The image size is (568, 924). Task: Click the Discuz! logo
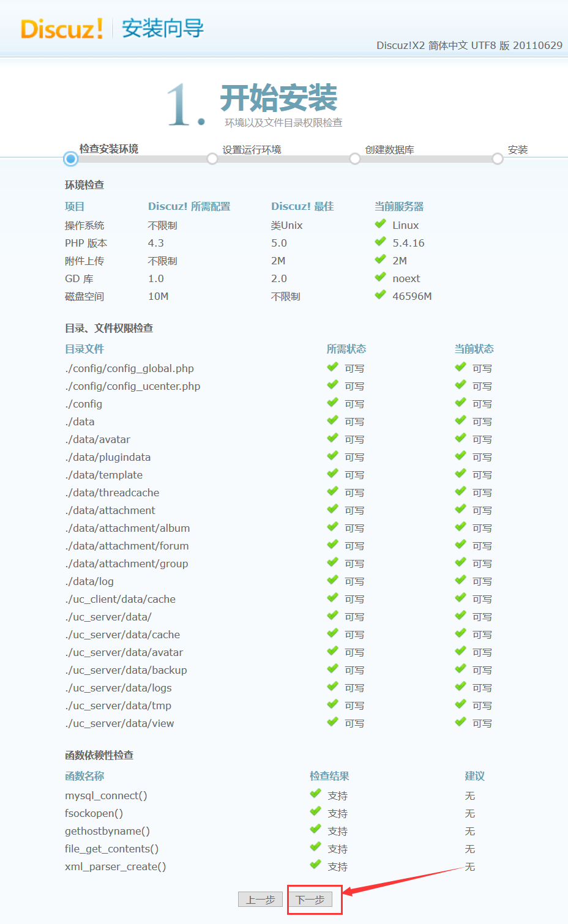coord(61,29)
